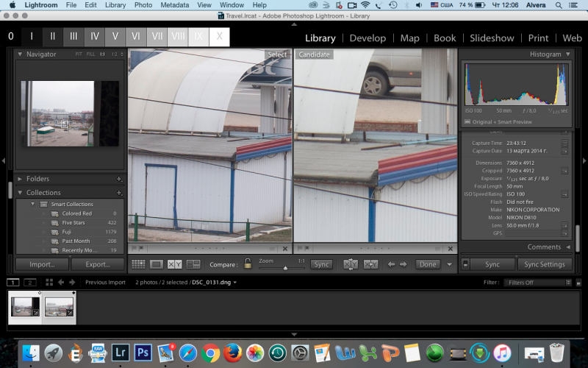The width and height of the screenshot is (588, 368).
Task: Toggle the Compare link focus lock
Action: click(x=248, y=263)
